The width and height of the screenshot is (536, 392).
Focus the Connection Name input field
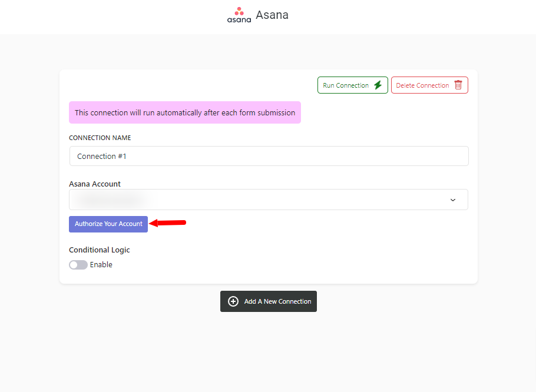click(269, 156)
